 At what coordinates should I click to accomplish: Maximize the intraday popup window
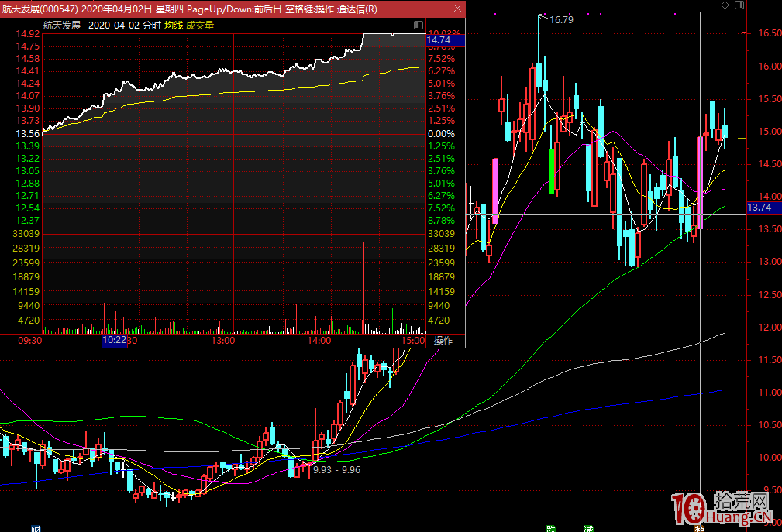click(442, 9)
